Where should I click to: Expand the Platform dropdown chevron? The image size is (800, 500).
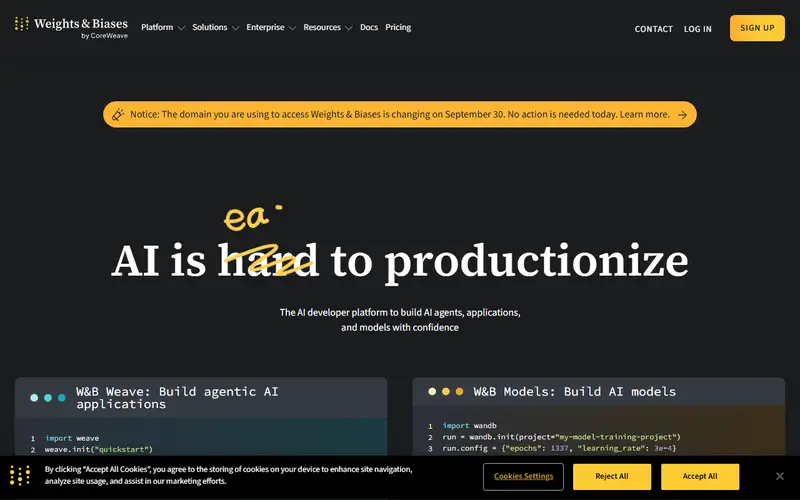click(x=181, y=28)
